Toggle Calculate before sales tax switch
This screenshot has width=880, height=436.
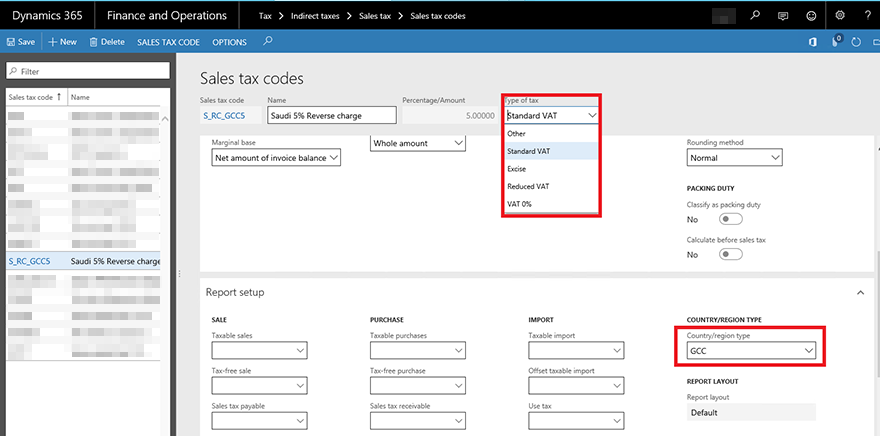click(731, 254)
